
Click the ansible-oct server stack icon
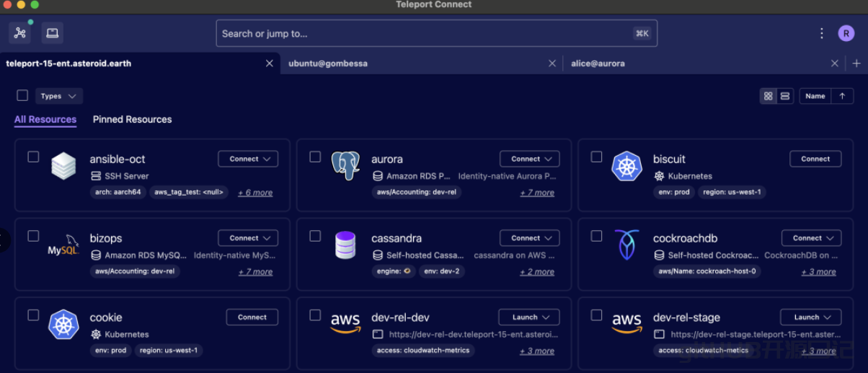tap(63, 166)
